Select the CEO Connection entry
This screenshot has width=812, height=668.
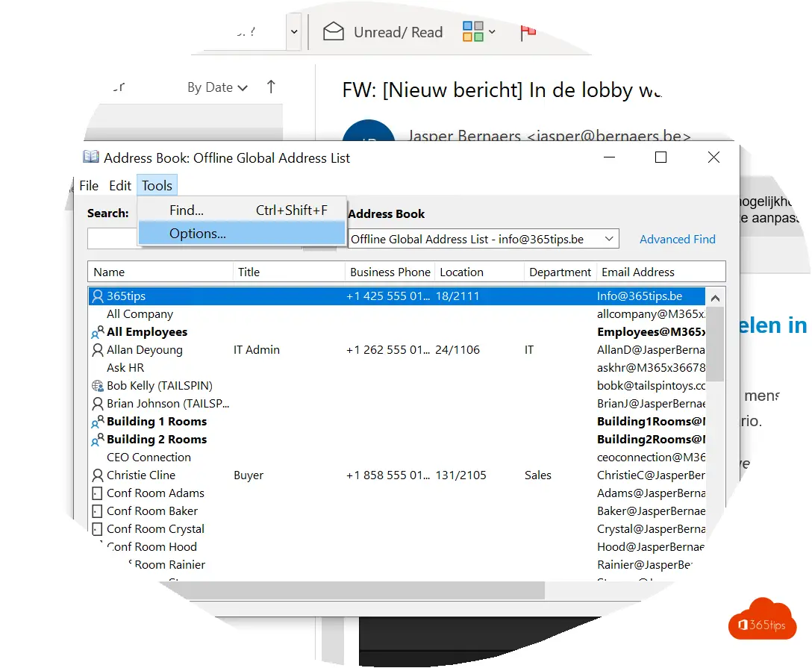click(x=149, y=458)
